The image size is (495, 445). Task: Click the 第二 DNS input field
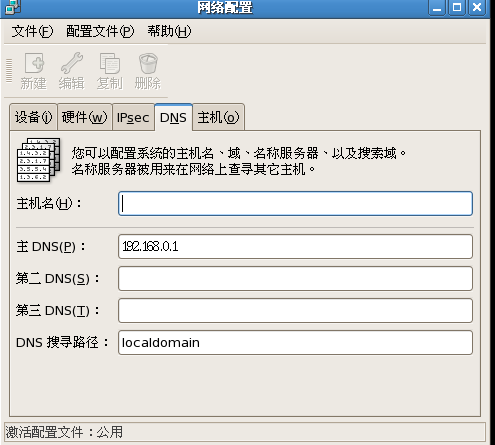pos(295,278)
